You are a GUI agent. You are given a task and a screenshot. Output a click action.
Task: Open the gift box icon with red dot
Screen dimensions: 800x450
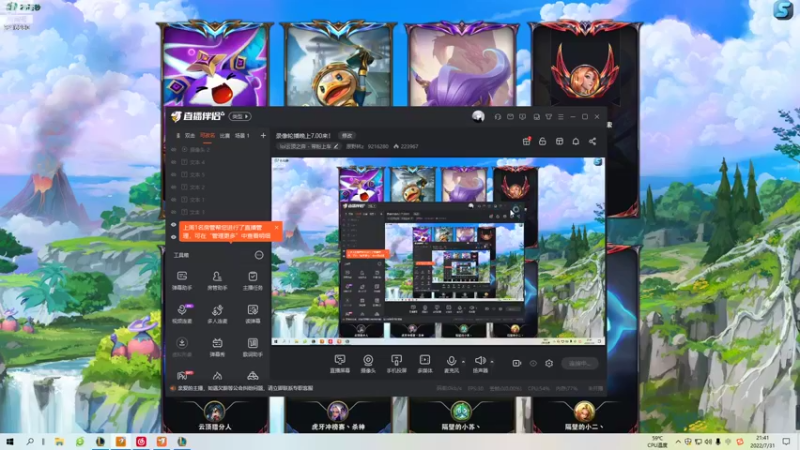pyautogui.click(x=527, y=141)
